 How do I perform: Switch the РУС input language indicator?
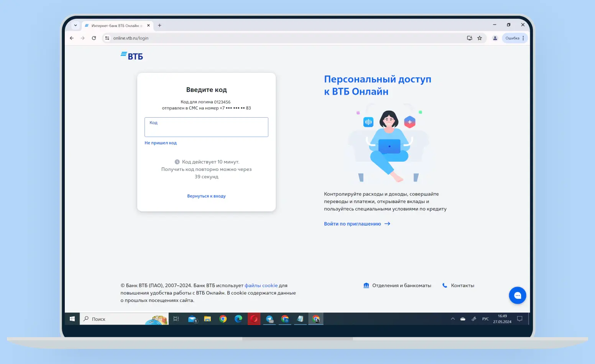pyautogui.click(x=485, y=319)
